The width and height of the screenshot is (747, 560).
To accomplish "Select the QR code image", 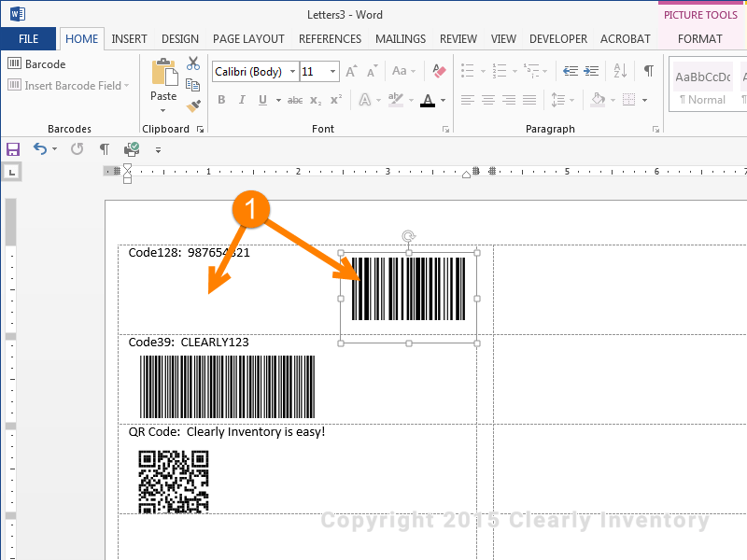I will click(174, 482).
